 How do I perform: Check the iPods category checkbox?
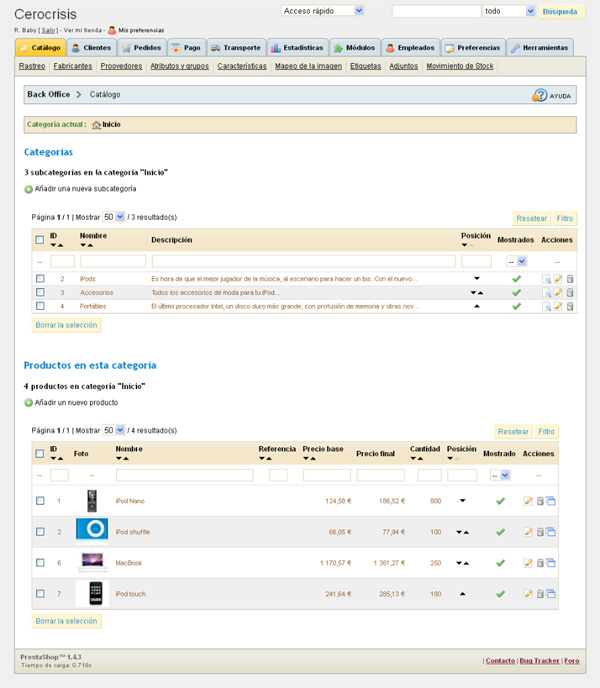click(40, 278)
